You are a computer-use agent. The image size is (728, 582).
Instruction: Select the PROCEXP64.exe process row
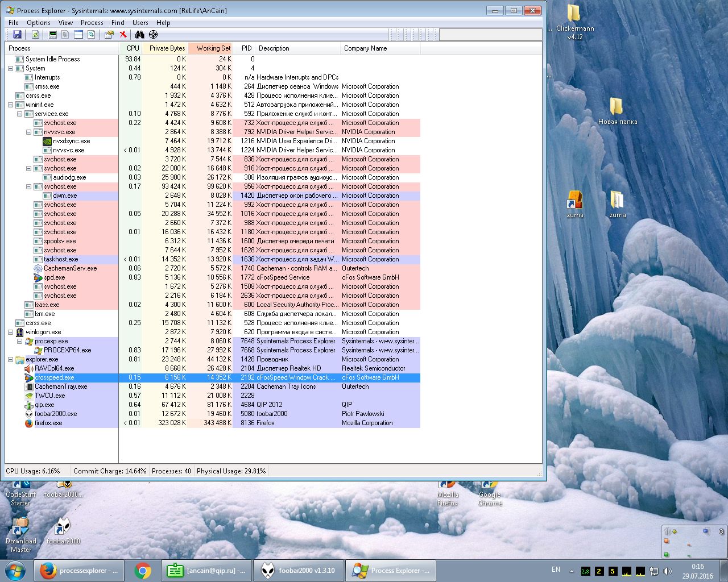tap(213, 350)
